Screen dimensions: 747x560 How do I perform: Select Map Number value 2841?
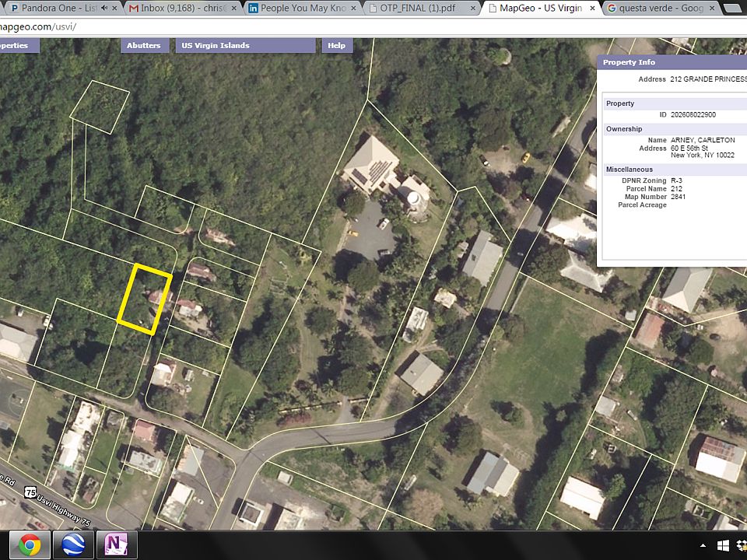[678, 197]
